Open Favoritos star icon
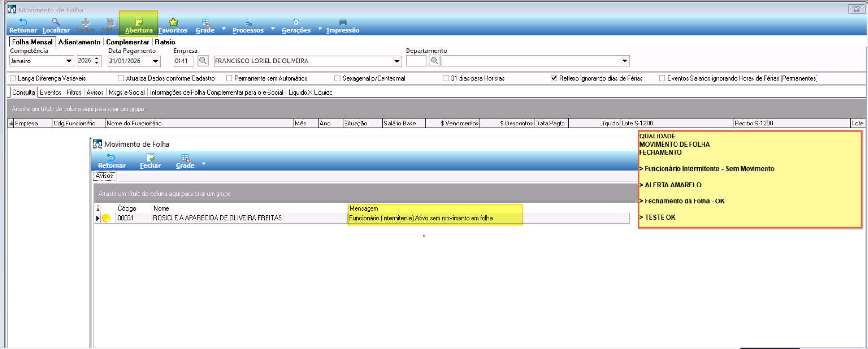 (173, 23)
